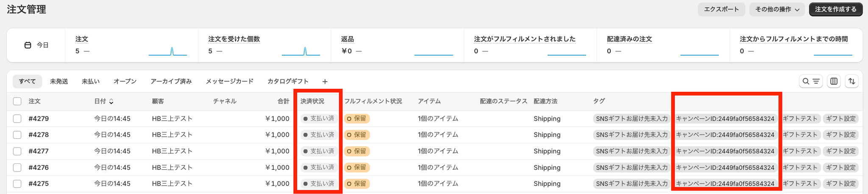Open the アーカイブ済み tab
868x194 pixels.
(171, 82)
